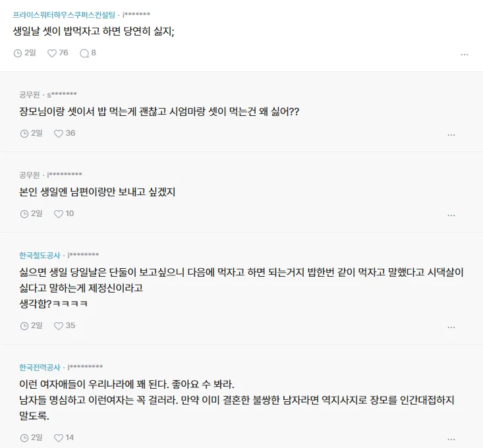Click the clock icon on the top post
Screen dimensions: 483x448
[x=18, y=53]
